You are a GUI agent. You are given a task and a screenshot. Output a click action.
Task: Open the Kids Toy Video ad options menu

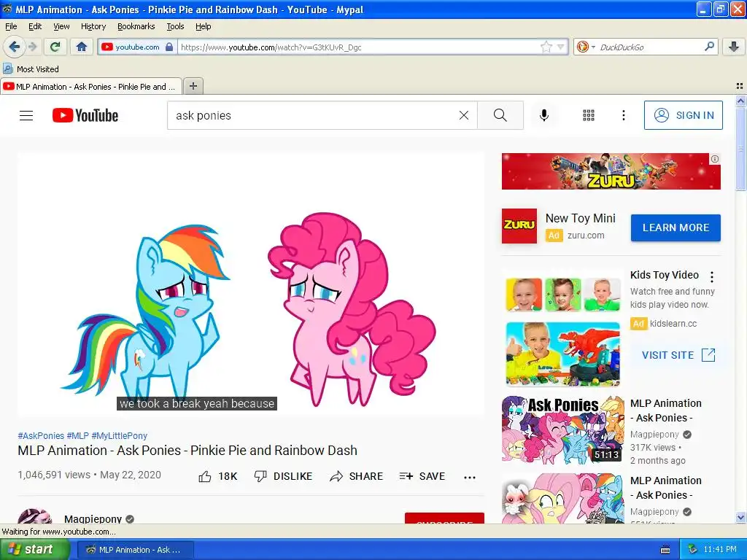point(712,276)
